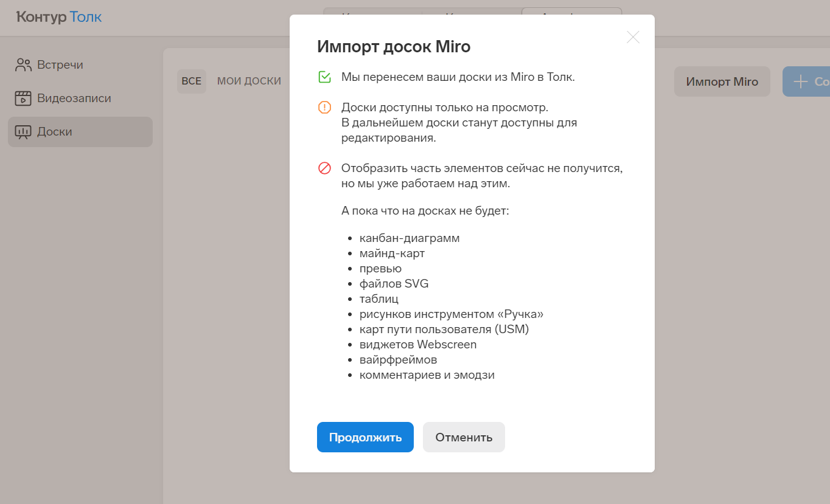Screen dimensions: 830x504
Task: Click the green checkmark icon
Action: [x=324, y=77]
